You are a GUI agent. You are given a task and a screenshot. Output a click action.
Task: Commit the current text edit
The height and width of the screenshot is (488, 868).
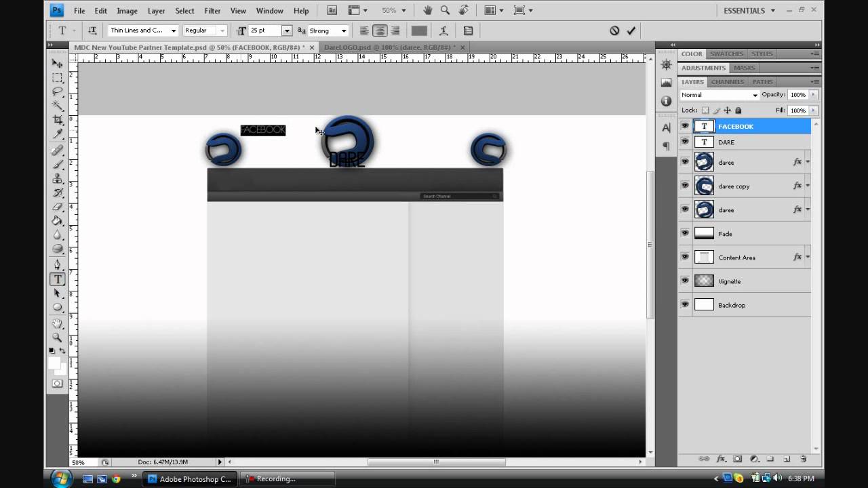point(631,30)
